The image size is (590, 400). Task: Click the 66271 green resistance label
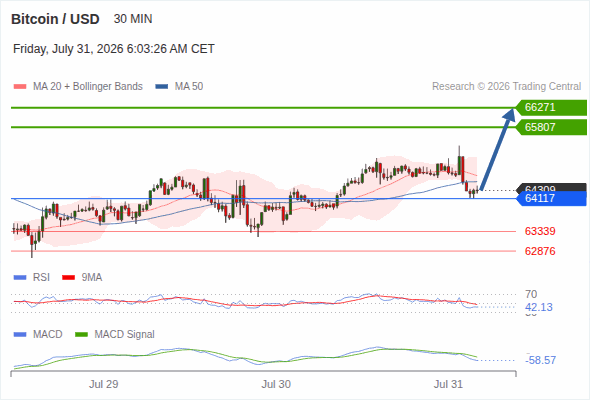pos(551,108)
